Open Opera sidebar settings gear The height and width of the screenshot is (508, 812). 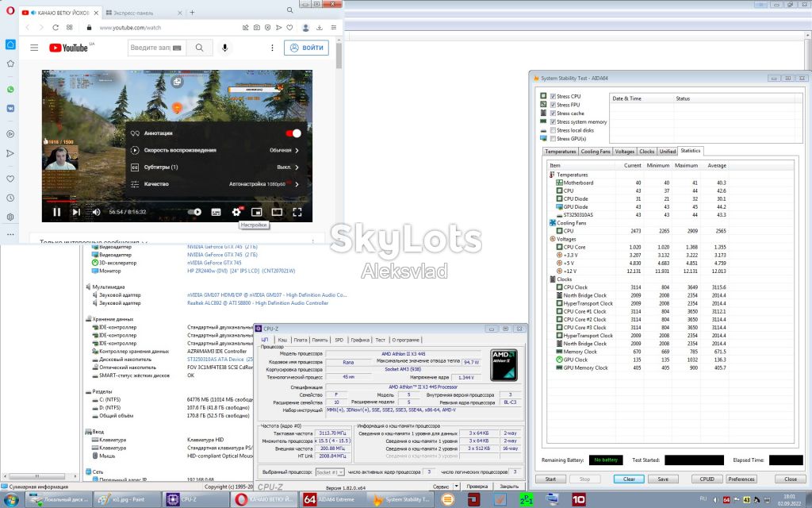click(10, 217)
